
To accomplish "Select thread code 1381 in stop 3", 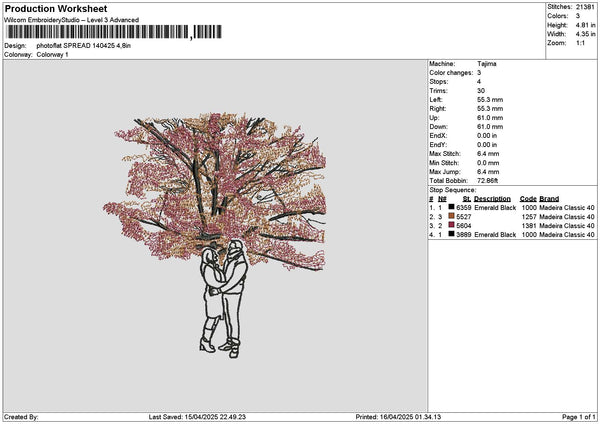I will 529,225.
